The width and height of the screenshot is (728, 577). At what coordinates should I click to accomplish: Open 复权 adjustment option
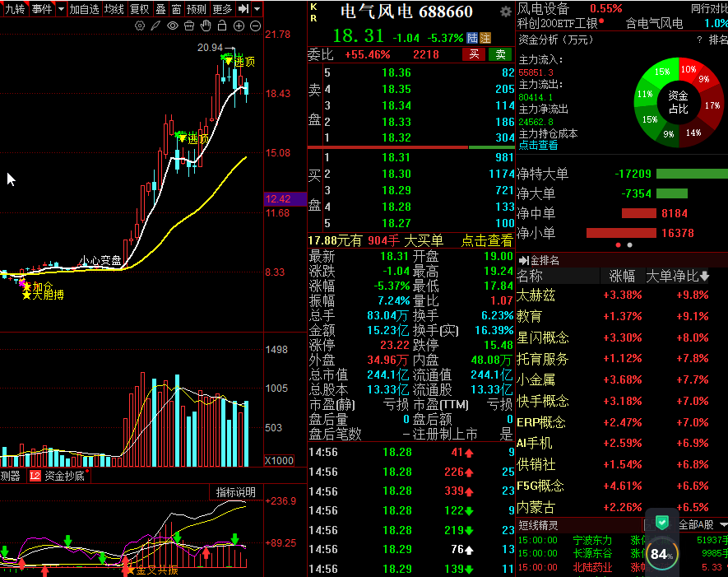coord(139,9)
